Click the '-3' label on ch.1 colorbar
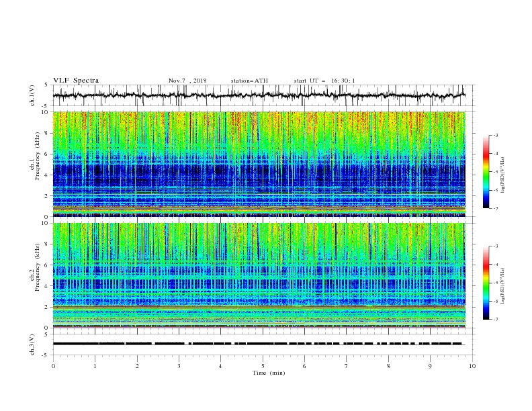The image size is (532, 411). (496, 135)
